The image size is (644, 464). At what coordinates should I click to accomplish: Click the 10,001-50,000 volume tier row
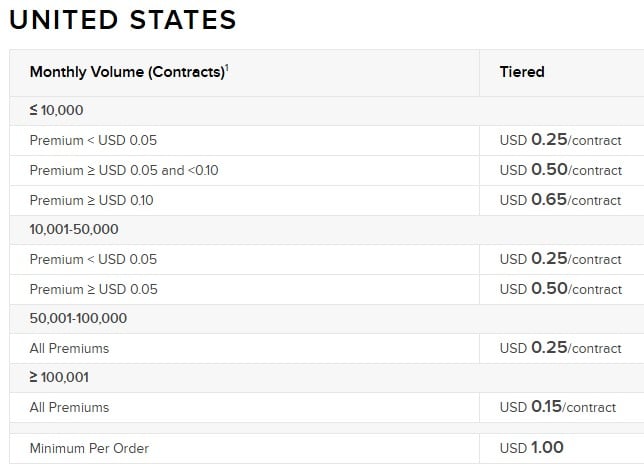point(74,229)
